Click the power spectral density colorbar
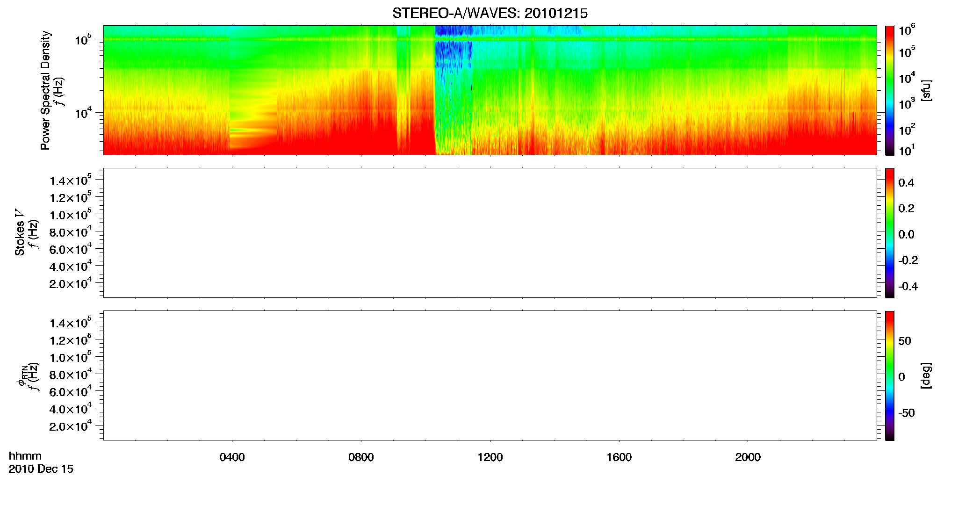The height and width of the screenshot is (505, 980). click(x=890, y=90)
